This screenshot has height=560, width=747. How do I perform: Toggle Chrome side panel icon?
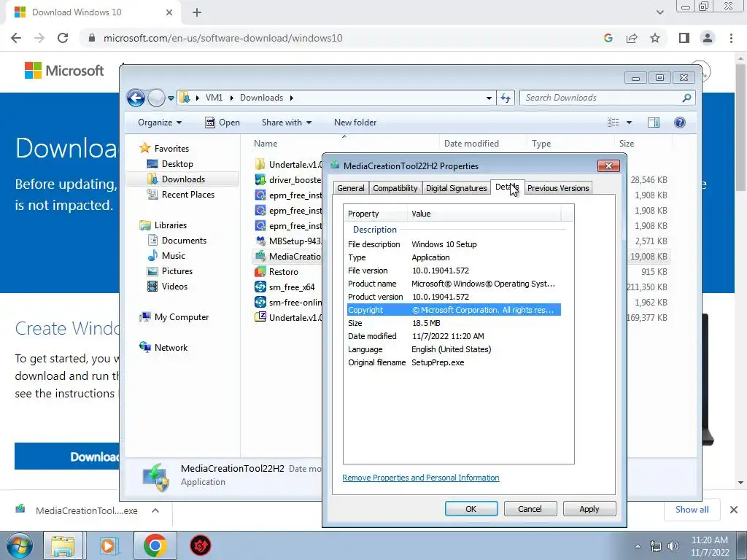pos(684,38)
